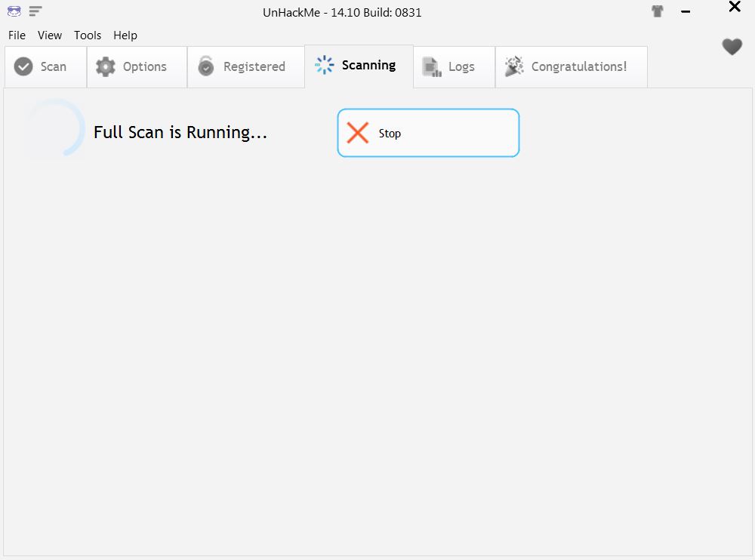Click 'Full Scan is Running...' text
Viewport: 755px width, 560px height.
pos(180,132)
